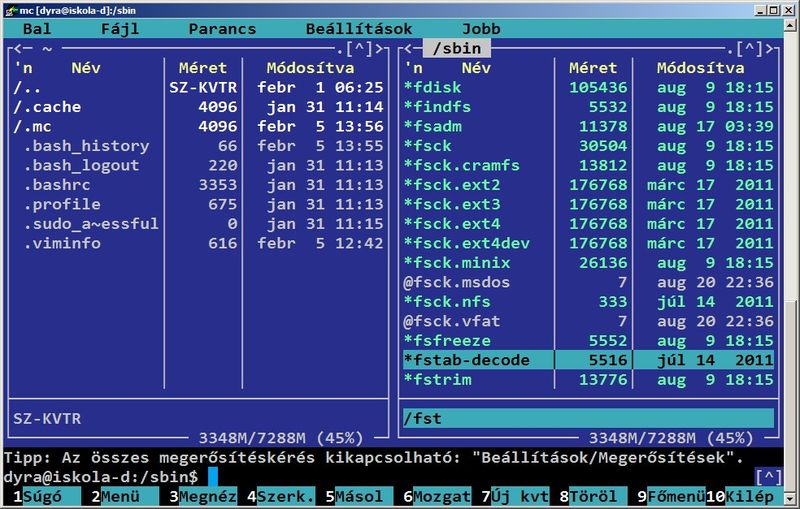Screen dimensions: 800x509
Task: Select .sudo_a~essful file
Action: 198,223
